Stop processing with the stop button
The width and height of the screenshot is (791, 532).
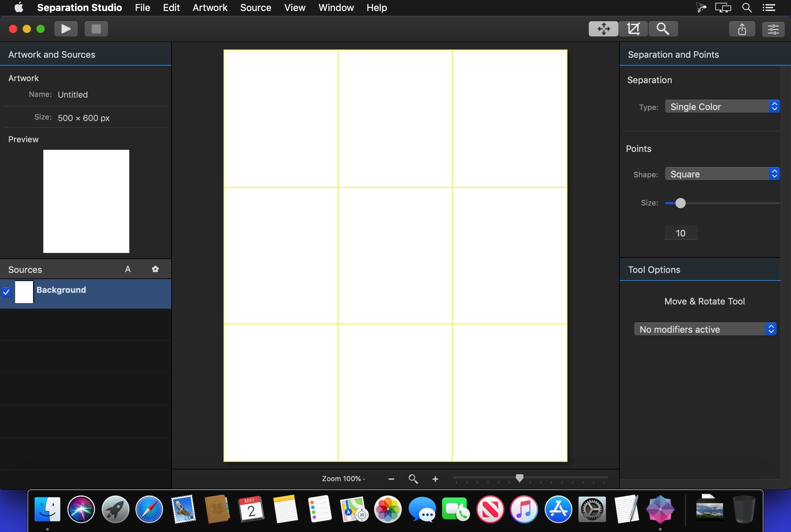coord(96,29)
